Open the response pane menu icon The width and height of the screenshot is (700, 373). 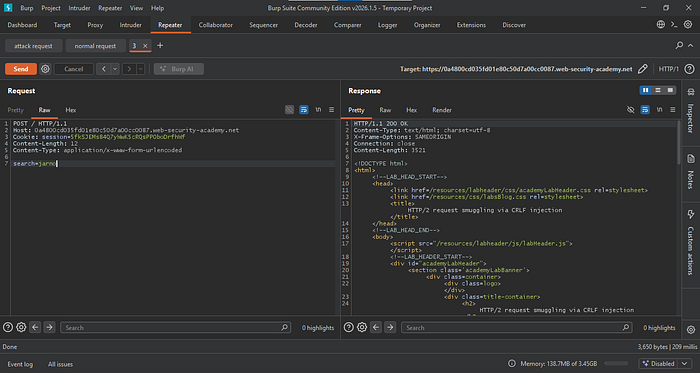(x=672, y=110)
